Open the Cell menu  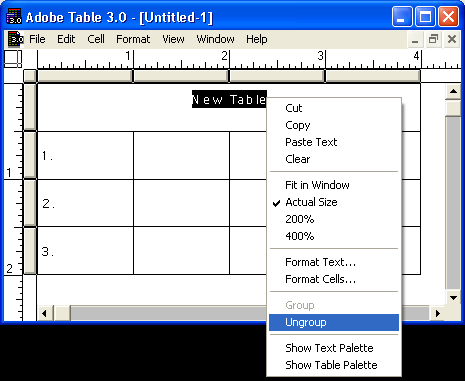coord(96,39)
